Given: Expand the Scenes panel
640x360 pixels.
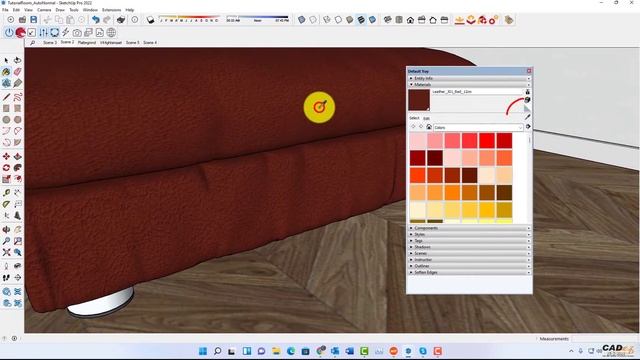Looking at the screenshot, I should [x=469, y=253].
